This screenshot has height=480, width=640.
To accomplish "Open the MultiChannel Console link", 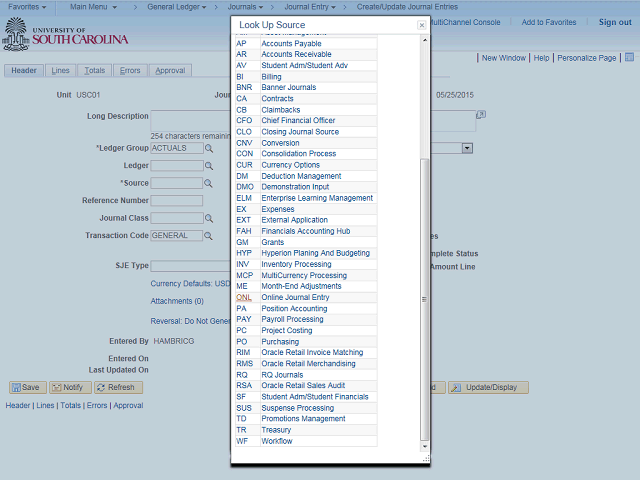I will [465, 22].
